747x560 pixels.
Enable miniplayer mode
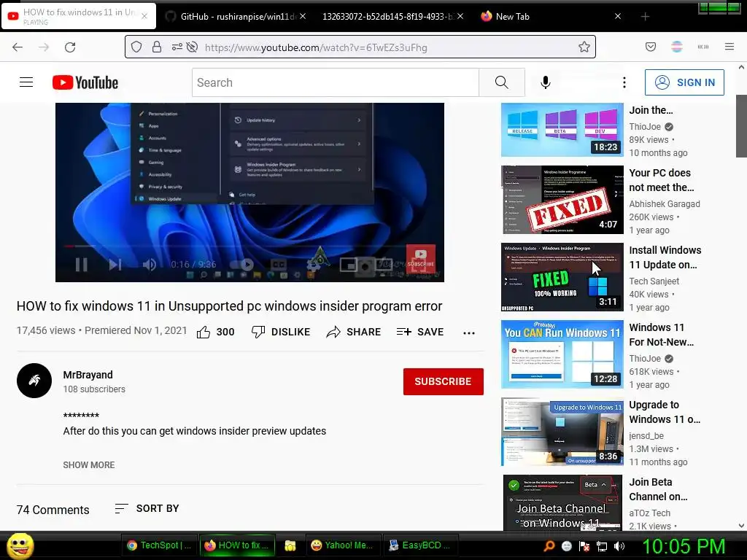pos(348,264)
